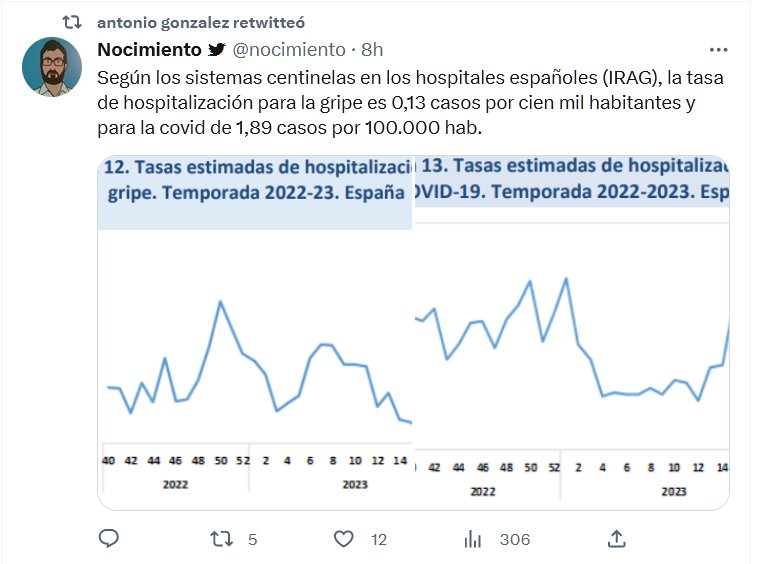770x564 pixels.
Task: Click the Nocimiento profile avatar
Action: (52, 67)
